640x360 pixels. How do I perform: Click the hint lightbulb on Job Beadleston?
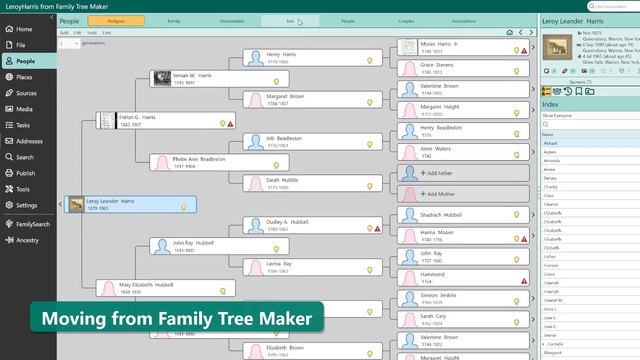(370, 144)
